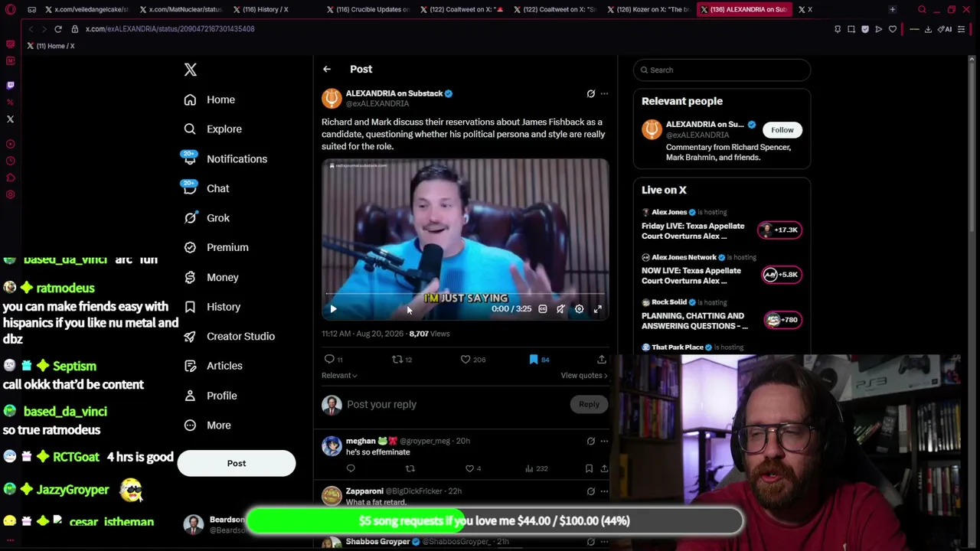Screen dimensions: 980x551
Task: Open a new browser tab
Action: tap(892, 9)
